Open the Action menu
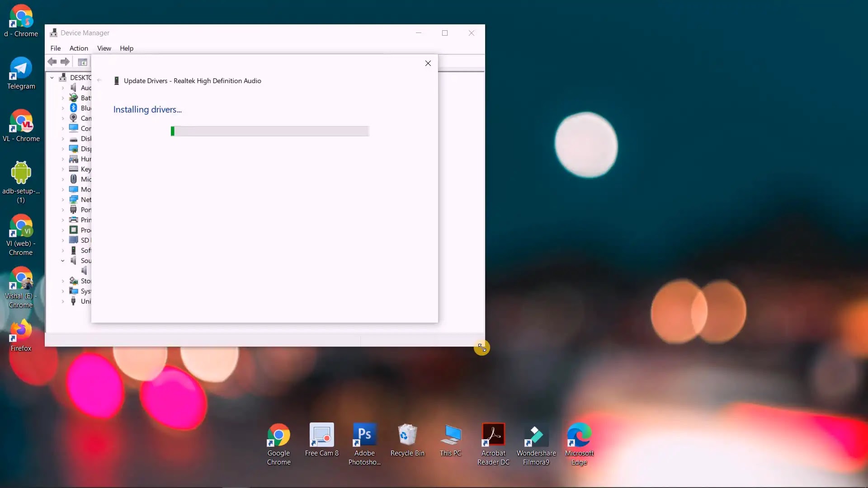 click(79, 48)
